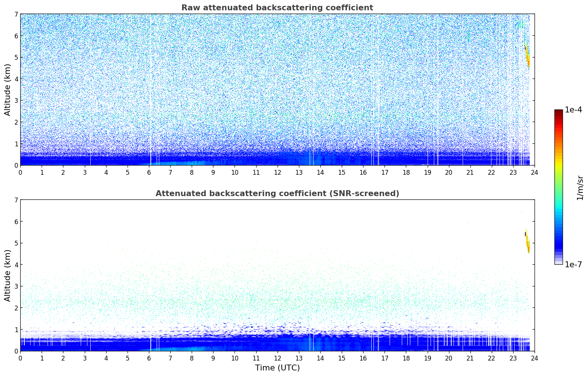Image resolution: width=588 pixels, height=376 pixels.
Task: Click the colorbar minimum label '1e-7'
Action: click(573, 264)
